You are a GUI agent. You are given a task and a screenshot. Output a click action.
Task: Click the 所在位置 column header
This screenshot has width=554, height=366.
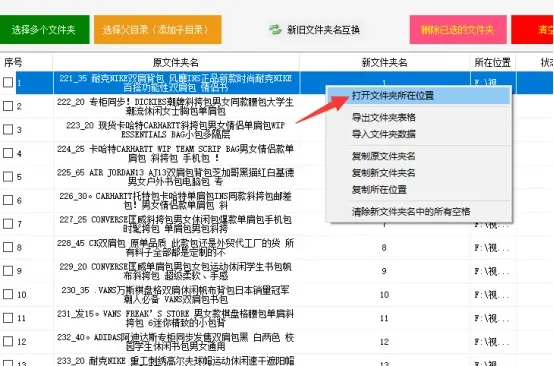493,63
